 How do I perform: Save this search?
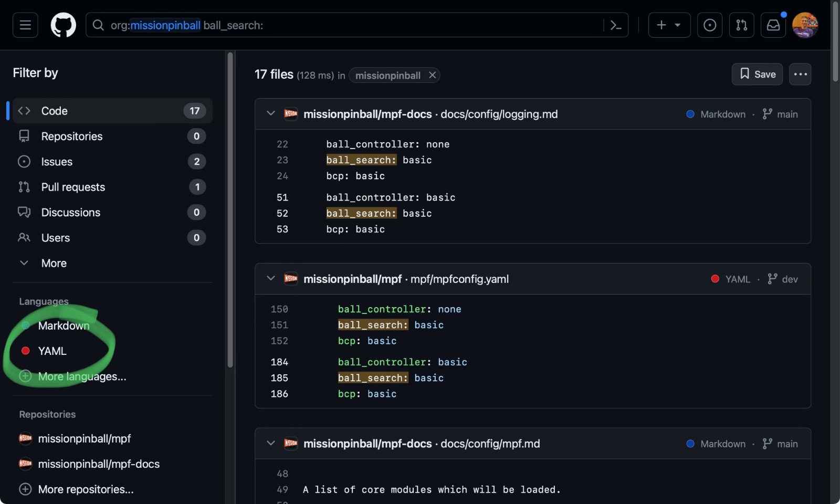tap(757, 75)
